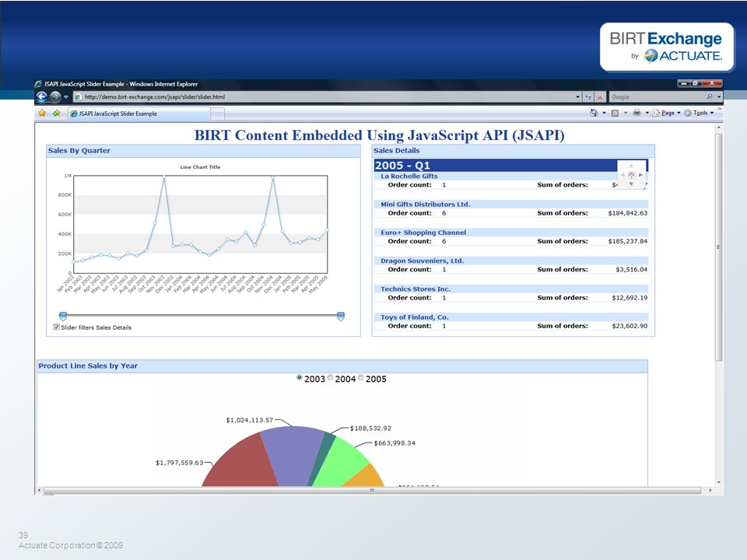Click the Home page icon
Viewport: 747px width, 560px height.
(594, 113)
